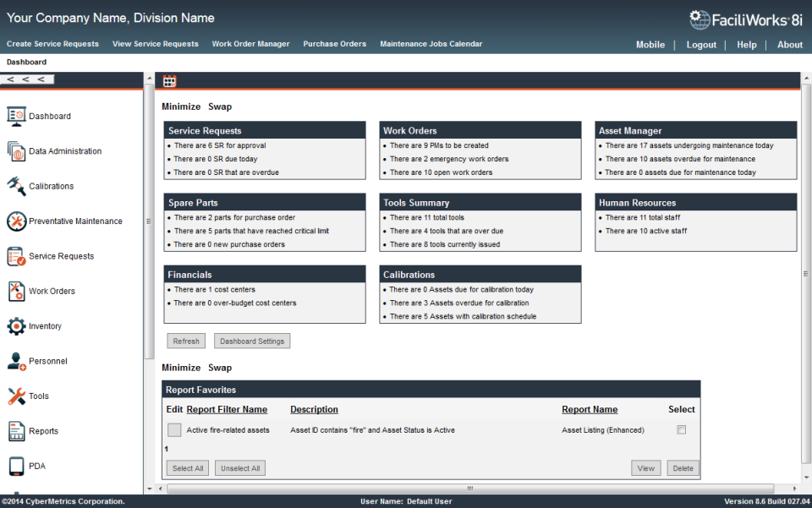Click 'There are 2 emergency work orders'
This screenshot has width=812, height=508.
[449, 160]
